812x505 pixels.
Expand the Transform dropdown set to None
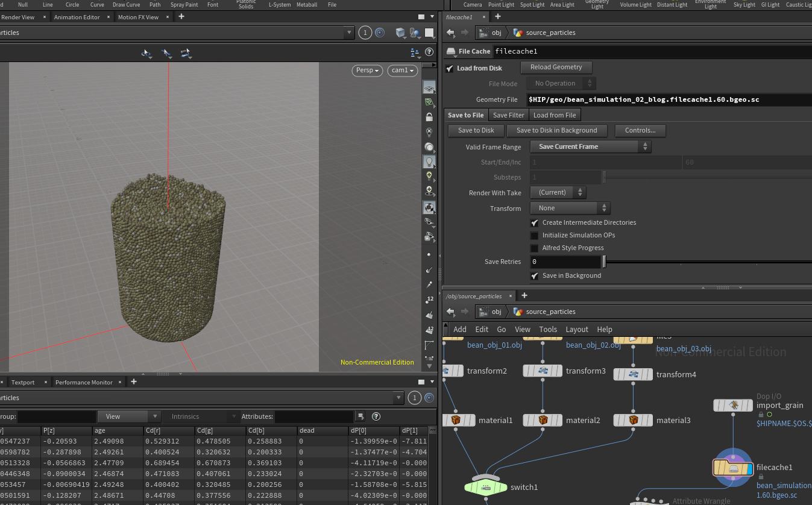click(x=570, y=208)
